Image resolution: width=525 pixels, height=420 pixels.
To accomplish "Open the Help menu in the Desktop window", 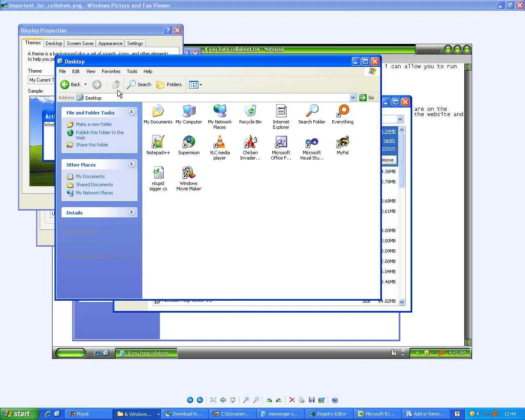I will tap(148, 71).
